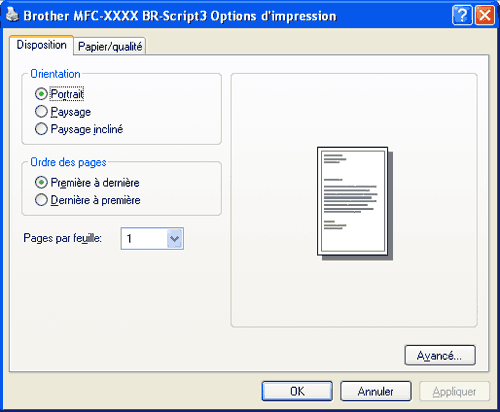This screenshot has height=412, width=500.
Task: Close the print options dialog
Action: [x=485, y=15]
